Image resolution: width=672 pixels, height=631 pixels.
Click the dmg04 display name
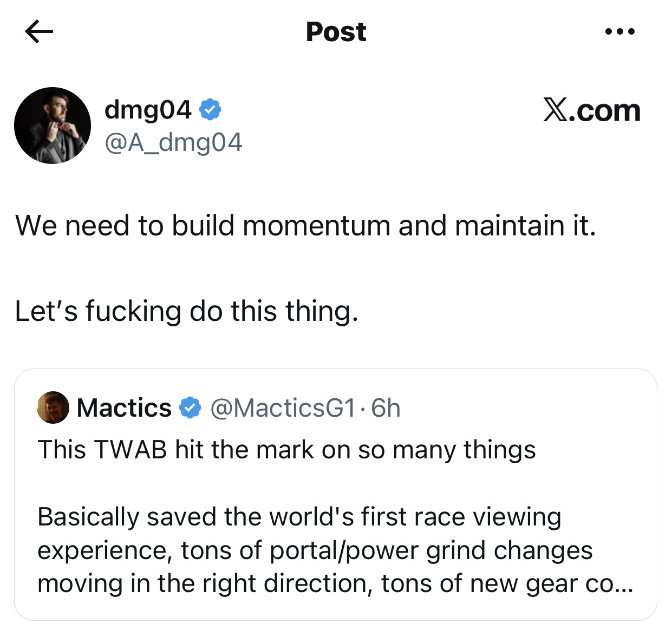tap(148, 110)
